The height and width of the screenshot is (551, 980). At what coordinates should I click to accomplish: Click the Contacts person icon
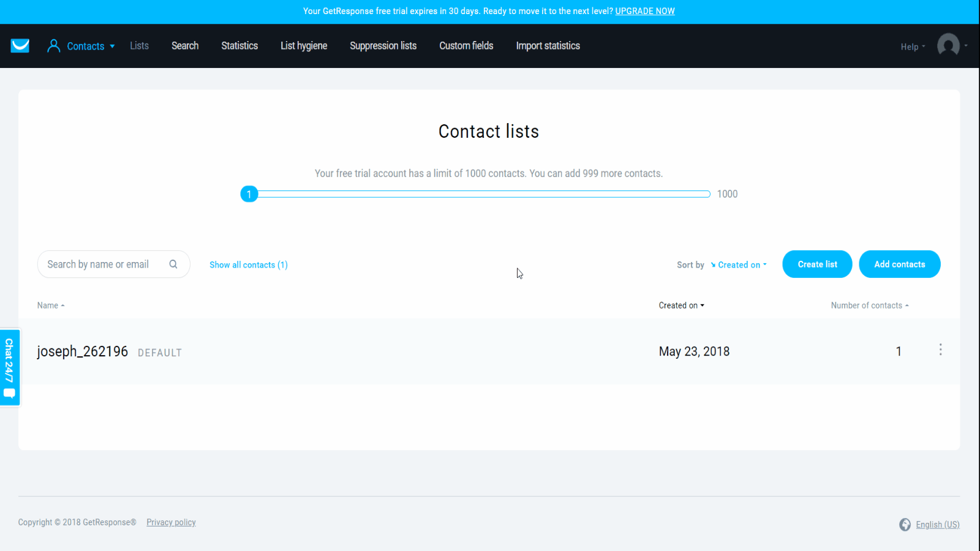[54, 46]
